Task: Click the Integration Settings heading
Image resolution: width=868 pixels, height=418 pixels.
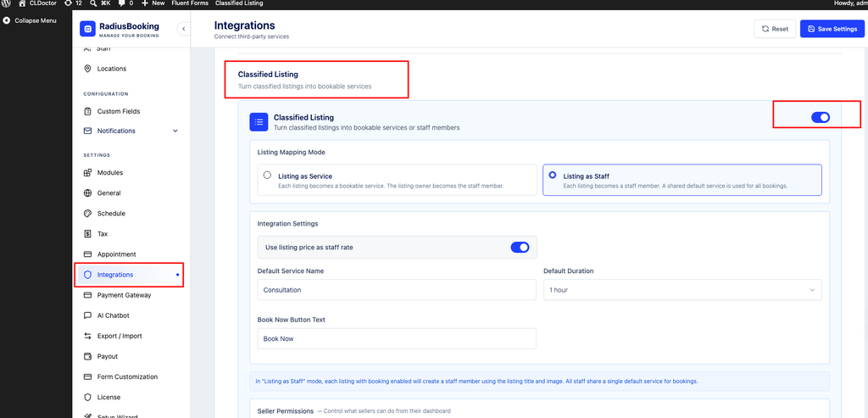Action: [288, 224]
